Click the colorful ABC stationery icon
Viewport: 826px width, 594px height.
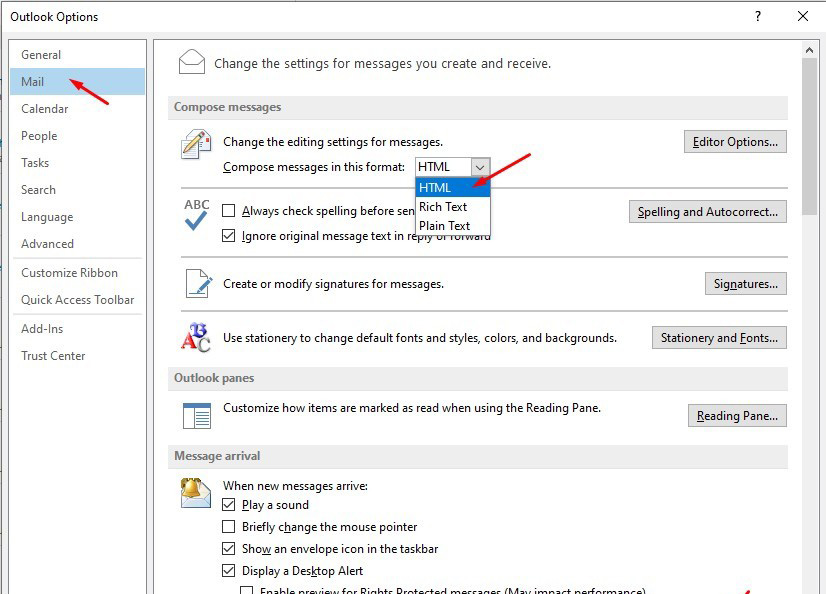click(196, 337)
